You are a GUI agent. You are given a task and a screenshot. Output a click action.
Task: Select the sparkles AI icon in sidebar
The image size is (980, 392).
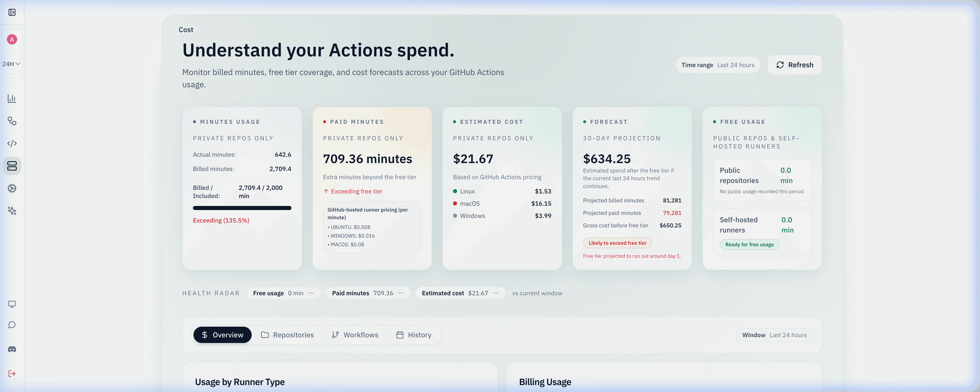click(x=12, y=211)
